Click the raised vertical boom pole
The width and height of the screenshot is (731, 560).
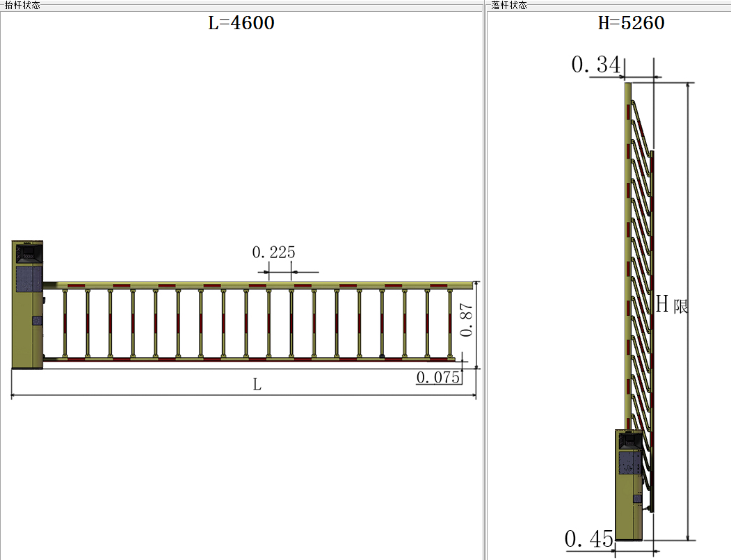[628, 250]
